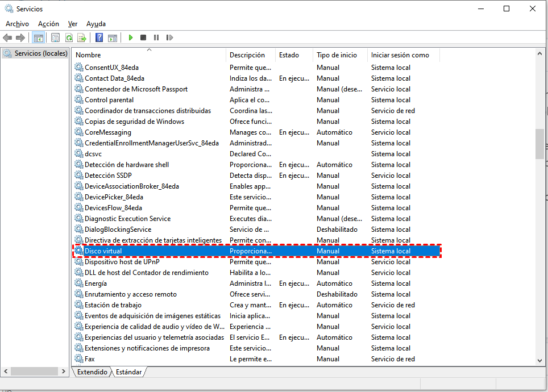Click the Export list toolbar icon

(x=82, y=37)
